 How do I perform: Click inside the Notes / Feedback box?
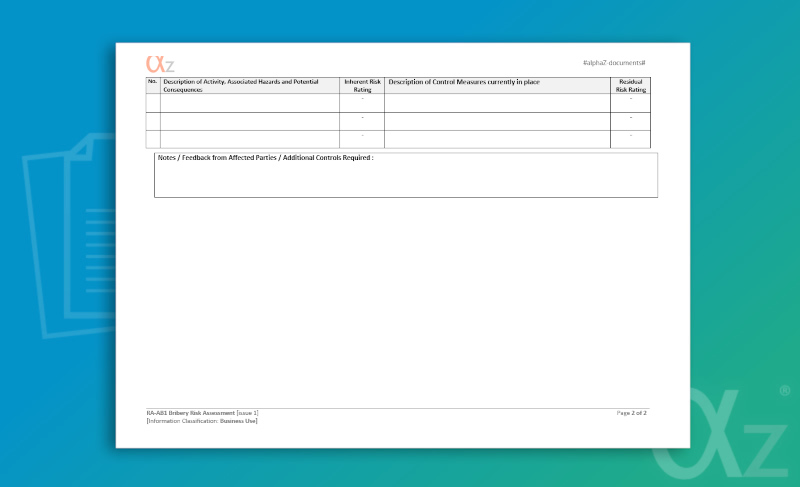(405, 178)
